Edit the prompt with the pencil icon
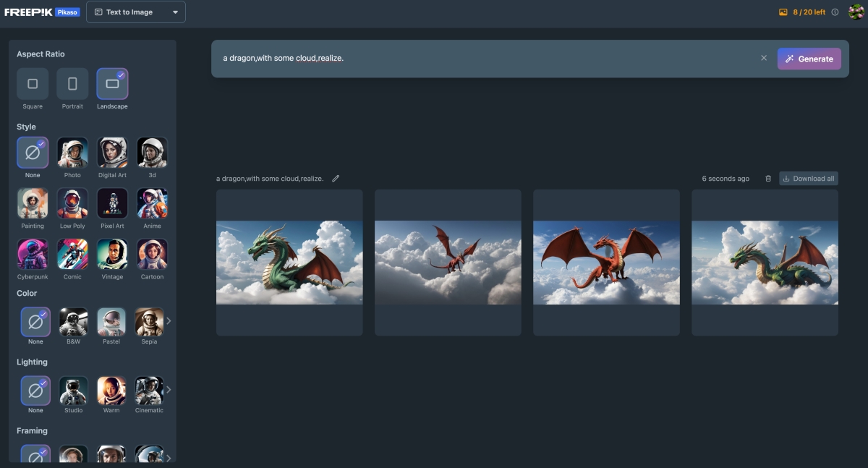Screen dimensions: 868x468 (x=336, y=179)
